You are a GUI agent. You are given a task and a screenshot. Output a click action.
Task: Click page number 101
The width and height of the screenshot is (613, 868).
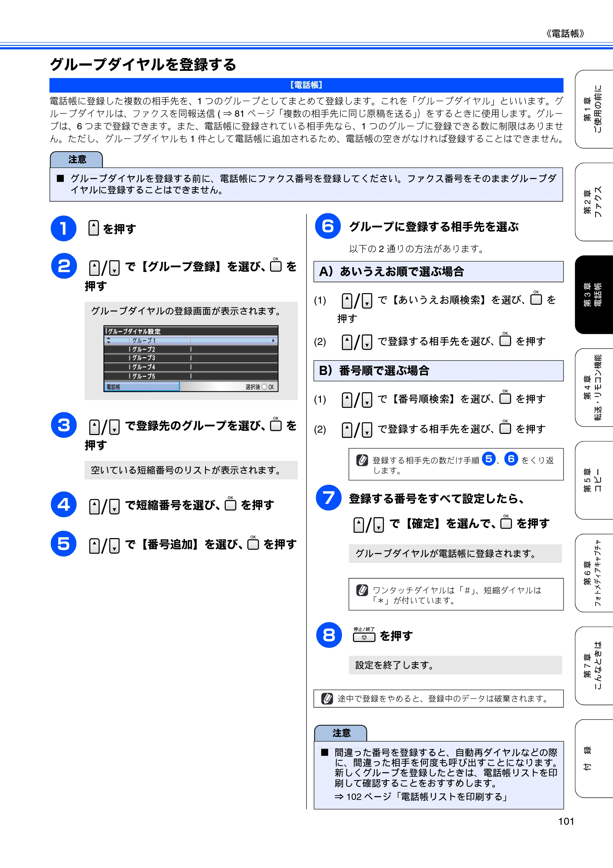tap(566, 821)
